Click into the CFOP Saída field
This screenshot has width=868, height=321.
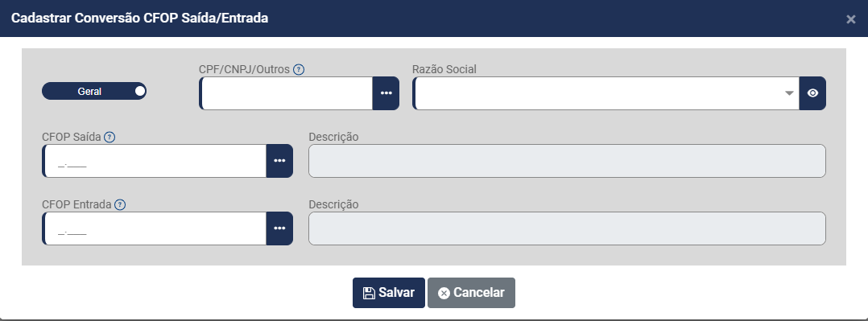(155, 161)
